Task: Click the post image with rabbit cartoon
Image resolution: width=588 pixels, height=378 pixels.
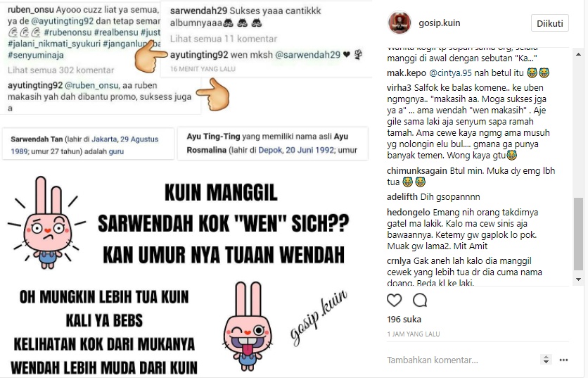Action: [186, 189]
